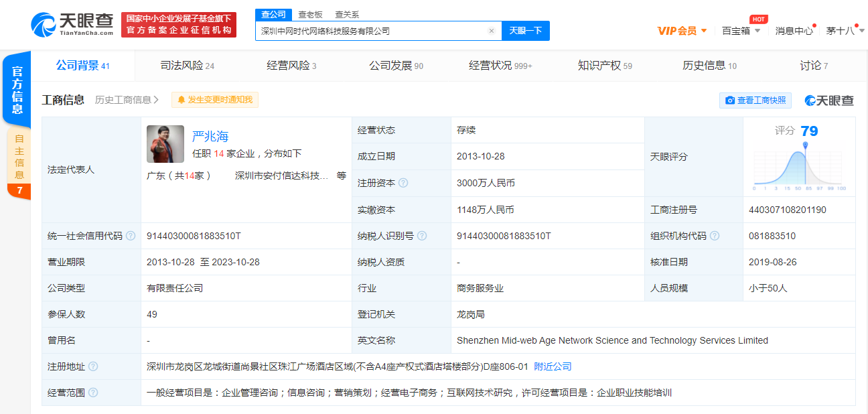Screen dimensions: 868x414
Task: Click the 广东（共14家） region text
Action: (179, 176)
